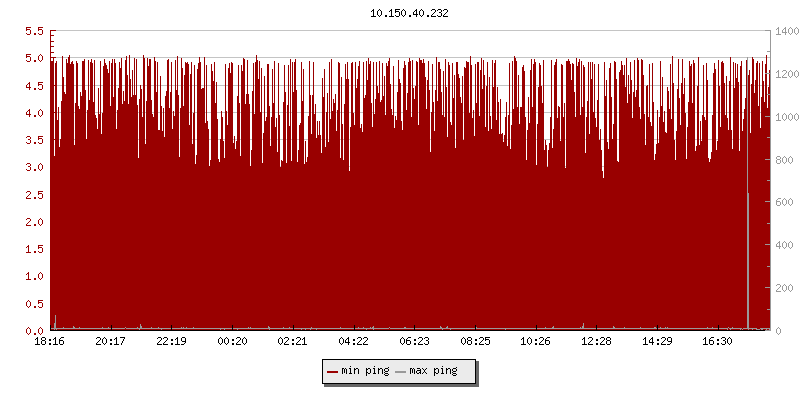This screenshot has width=800, height=400.
Task: Click the 22:19 time axis label
Action: tap(171, 341)
